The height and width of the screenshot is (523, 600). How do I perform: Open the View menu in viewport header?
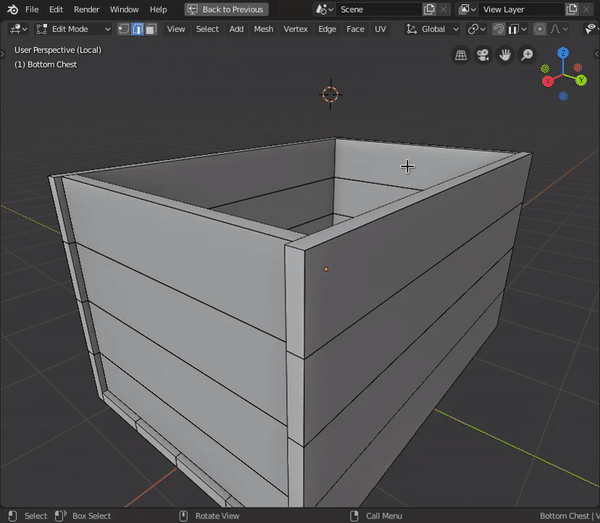point(176,29)
